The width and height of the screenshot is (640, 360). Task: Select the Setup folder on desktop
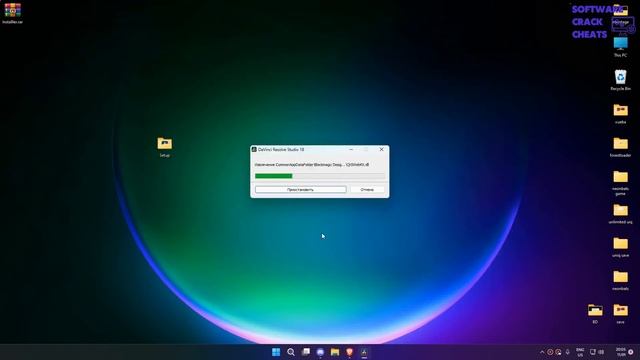tap(164, 147)
